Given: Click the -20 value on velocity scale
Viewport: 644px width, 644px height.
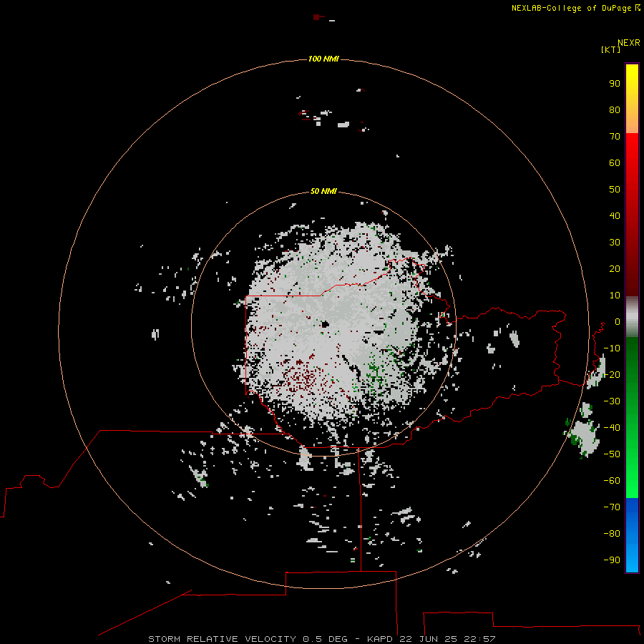Looking at the screenshot, I should tap(612, 375).
